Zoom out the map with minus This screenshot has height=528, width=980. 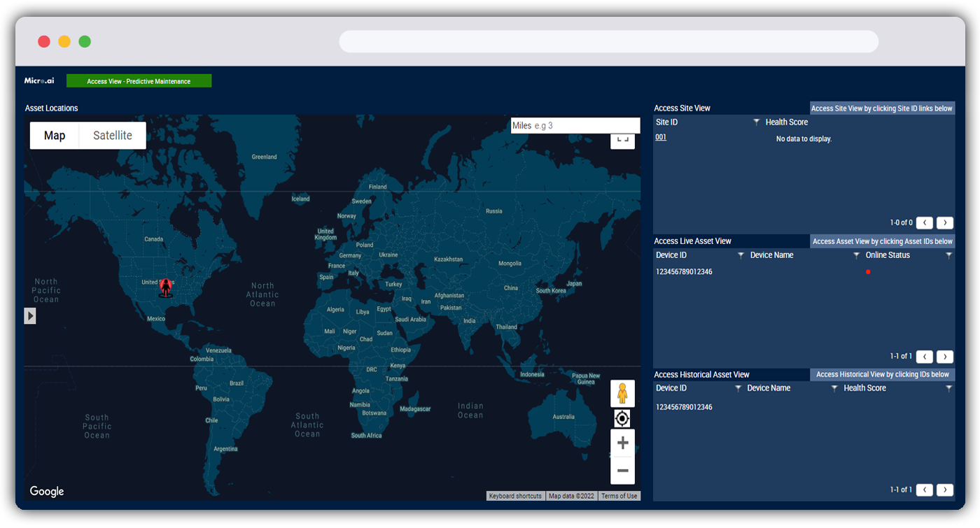click(622, 471)
